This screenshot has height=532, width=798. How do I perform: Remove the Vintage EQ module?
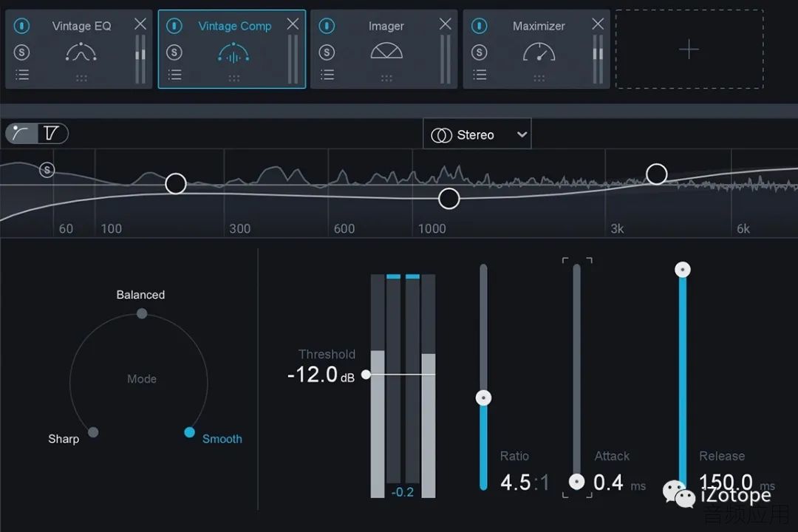(x=140, y=24)
